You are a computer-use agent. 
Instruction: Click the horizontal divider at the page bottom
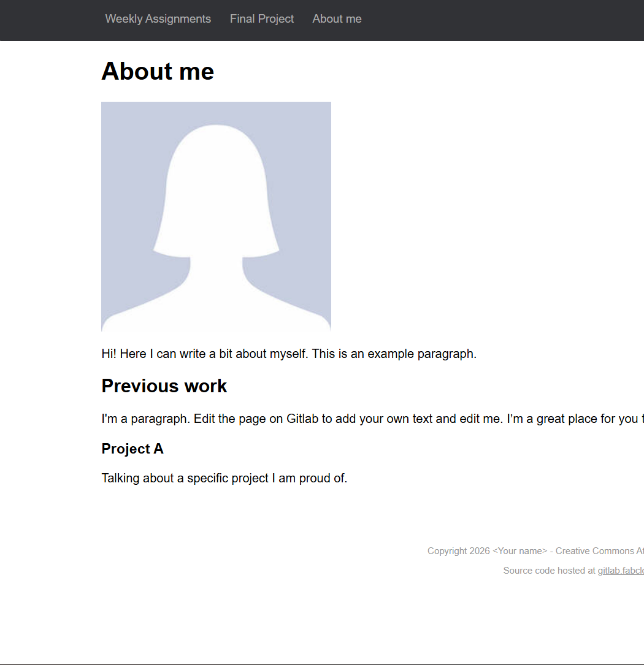(x=322, y=663)
